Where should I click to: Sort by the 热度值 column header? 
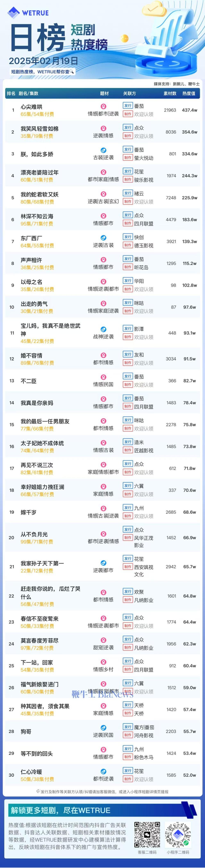click(188, 93)
